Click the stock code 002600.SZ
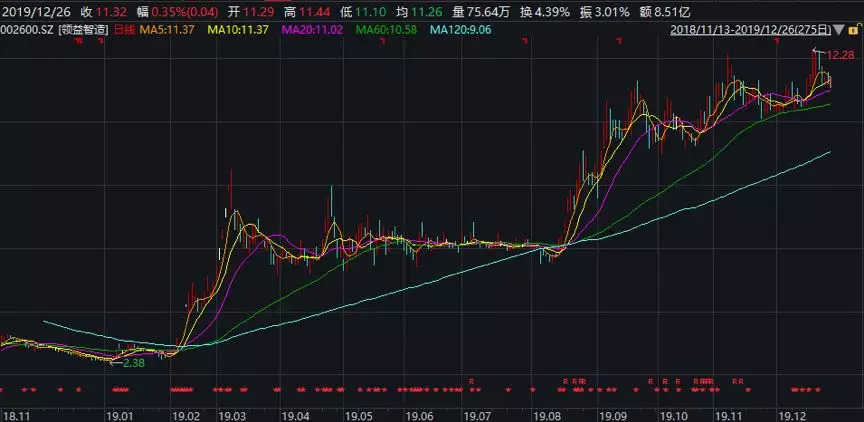The width and height of the screenshot is (864, 422). (x=27, y=30)
